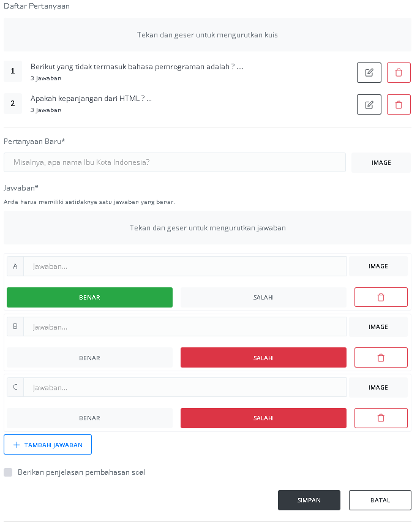Enable Berikan penjelasan pembahasan soal checkbox
This screenshot has width=420, height=525.
[8, 472]
